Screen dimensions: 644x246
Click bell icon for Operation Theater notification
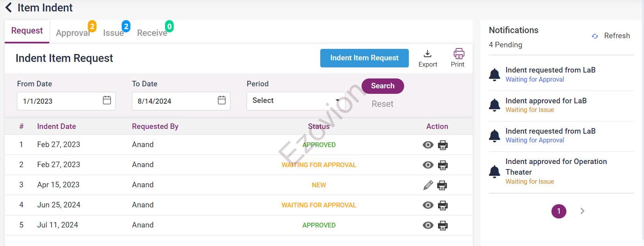494,171
